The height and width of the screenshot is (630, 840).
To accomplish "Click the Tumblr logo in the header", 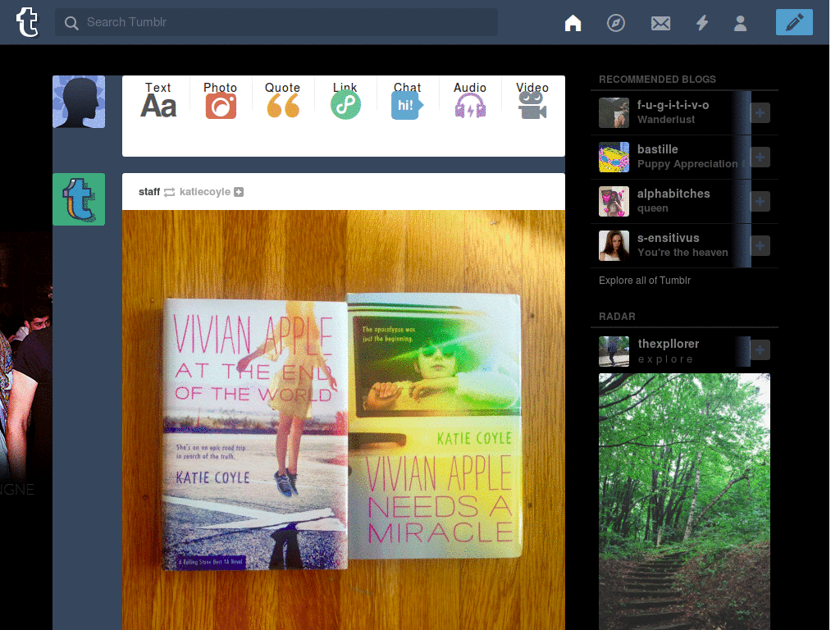I will pyautogui.click(x=27, y=22).
